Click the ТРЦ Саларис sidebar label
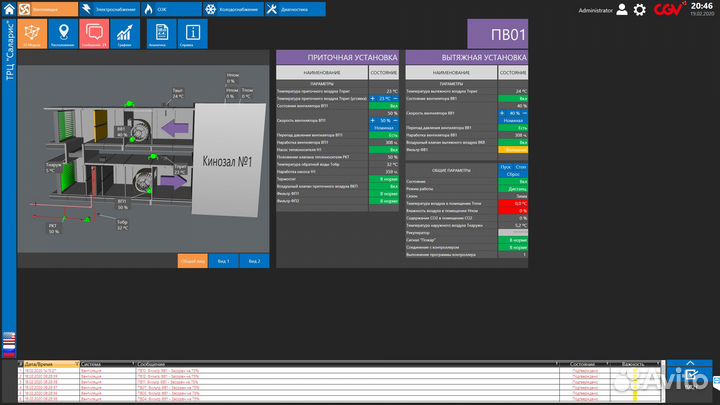This screenshot has height=405, width=720. [x=9, y=51]
